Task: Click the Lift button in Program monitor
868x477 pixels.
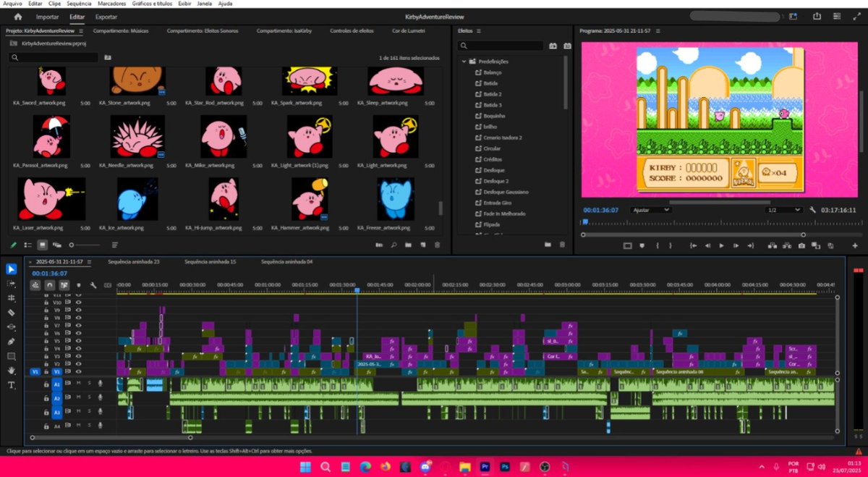Action: [772, 245]
